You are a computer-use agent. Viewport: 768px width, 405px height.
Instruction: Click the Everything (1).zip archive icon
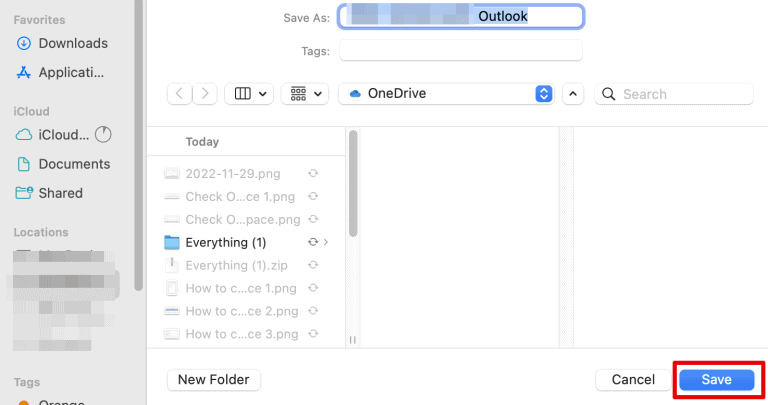click(x=171, y=265)
